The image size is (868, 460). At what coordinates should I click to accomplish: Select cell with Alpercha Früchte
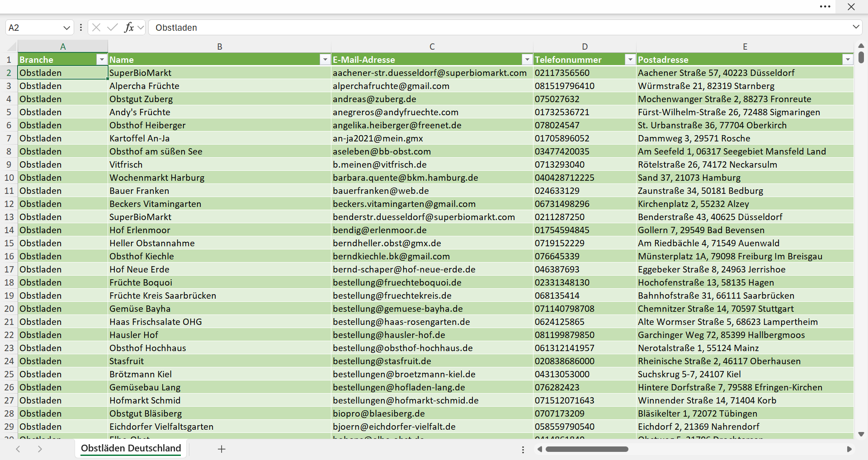coord(220,86)
